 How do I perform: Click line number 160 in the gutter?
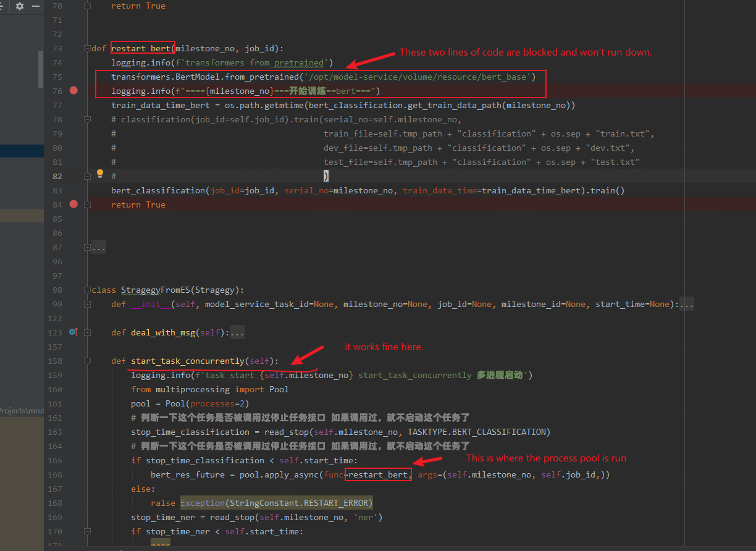(x=54, y=389)
